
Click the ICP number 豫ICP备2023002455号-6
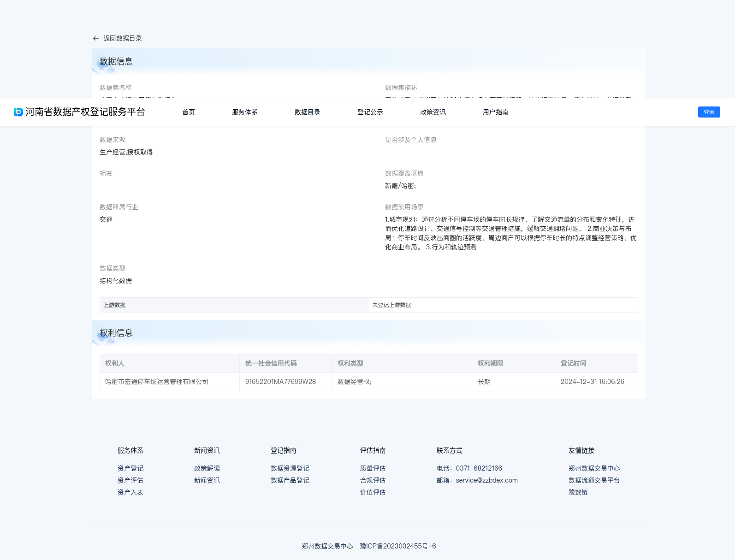tap(398, 546)
